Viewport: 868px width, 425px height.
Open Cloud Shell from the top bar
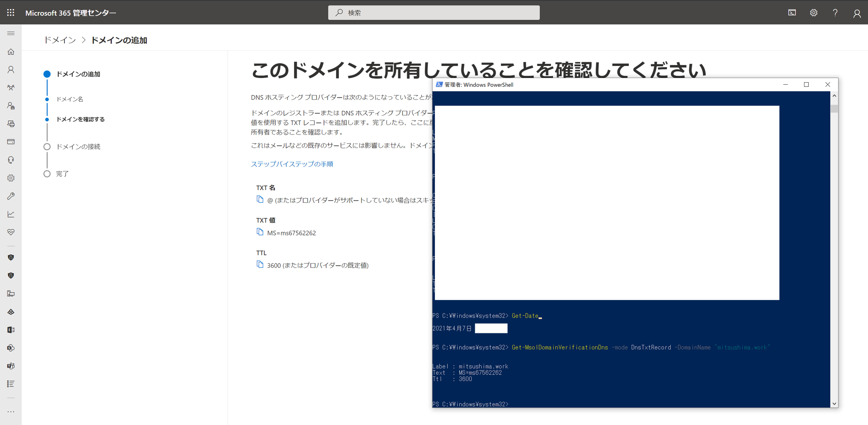point(792,13)
